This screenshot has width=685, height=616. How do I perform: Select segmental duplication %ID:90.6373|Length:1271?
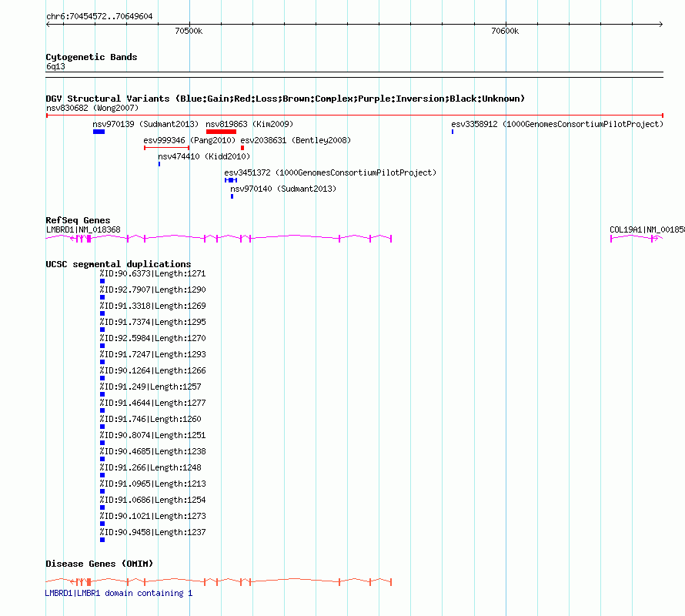click(x=152, y=273)
